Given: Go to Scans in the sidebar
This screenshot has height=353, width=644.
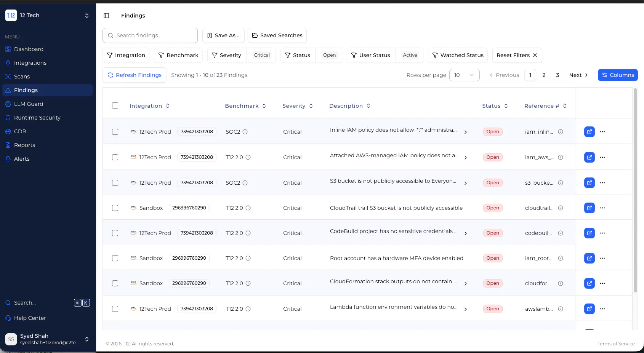Looking at the screenshot, I should (48, 77).
